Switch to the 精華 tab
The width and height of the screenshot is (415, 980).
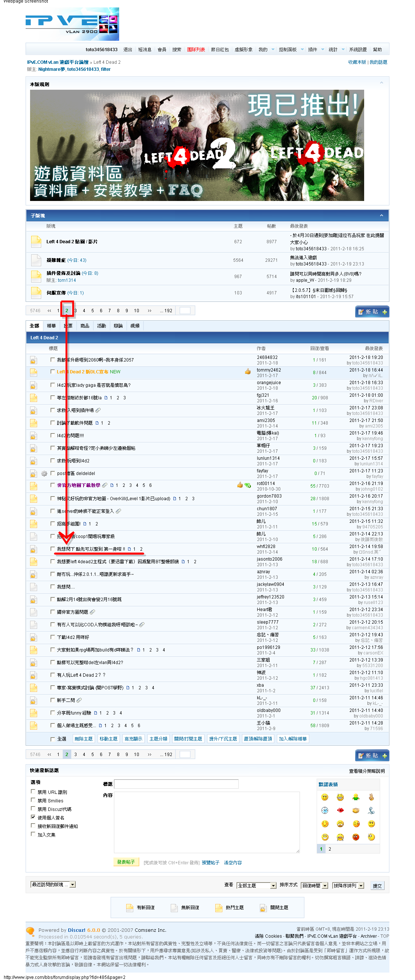(x=51, y=326)
